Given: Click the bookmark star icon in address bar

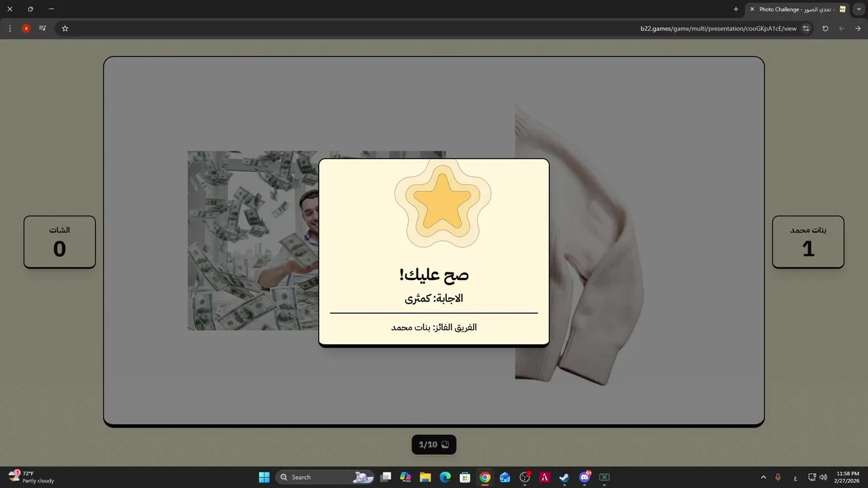Looking at the screenshot, I should coord(65,28).
